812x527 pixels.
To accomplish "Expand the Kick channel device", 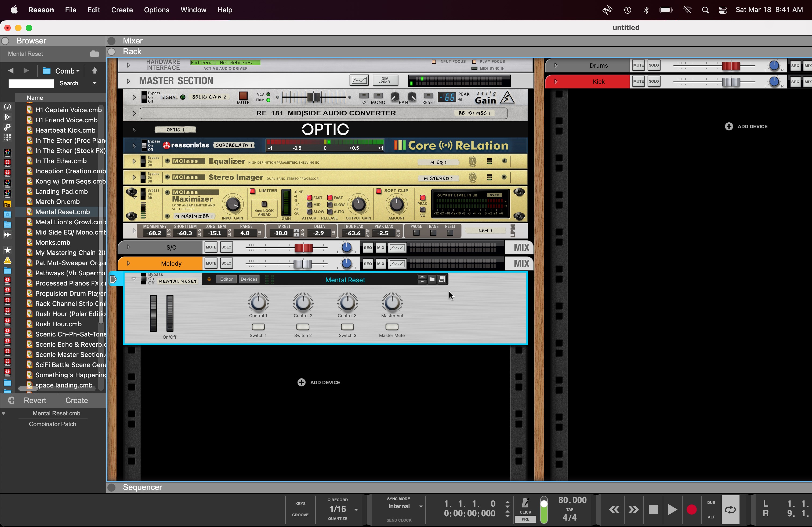I will (556, 82).
